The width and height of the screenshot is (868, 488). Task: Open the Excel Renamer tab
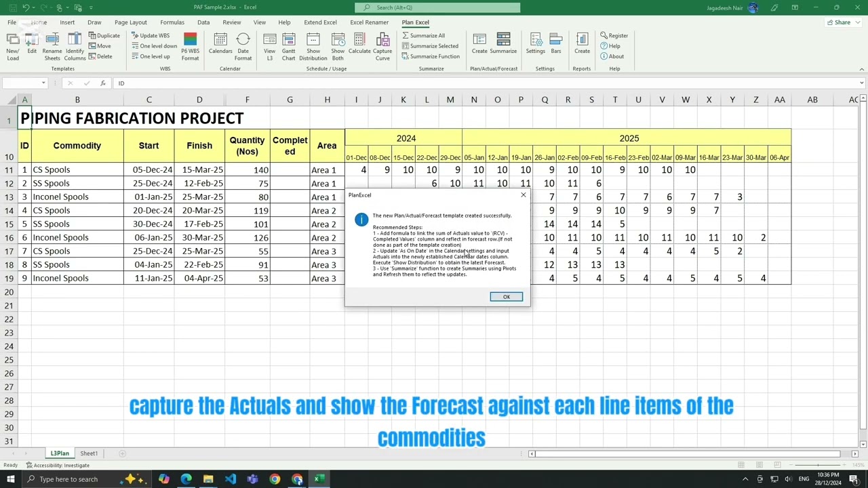pyautogui.click(x=370, y=22)
